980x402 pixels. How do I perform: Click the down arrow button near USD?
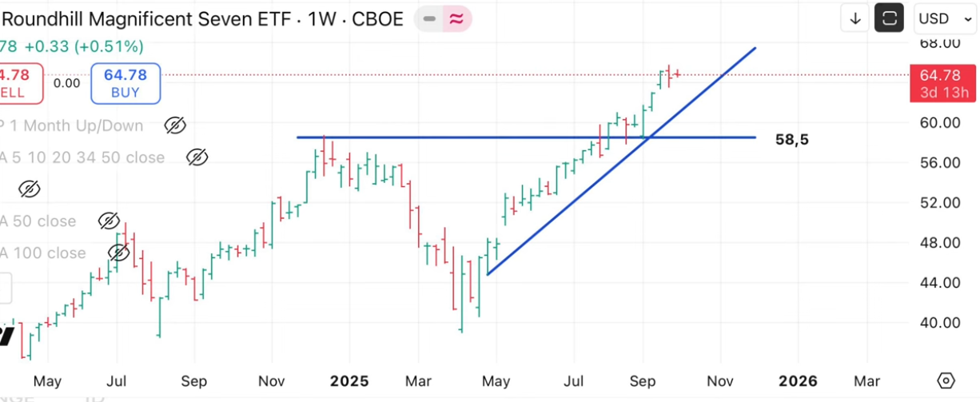(x=855, y=18)
